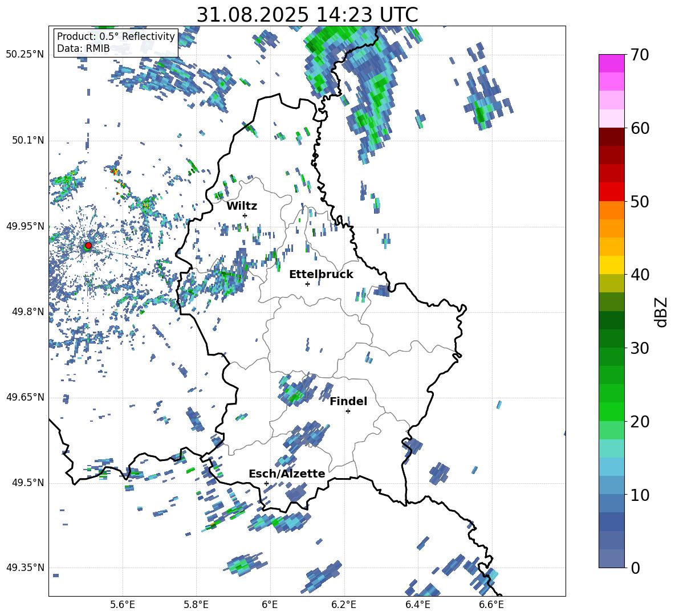675x616 pixels.
Task: Click the 50.25°N latitude label
Action: 25,55
